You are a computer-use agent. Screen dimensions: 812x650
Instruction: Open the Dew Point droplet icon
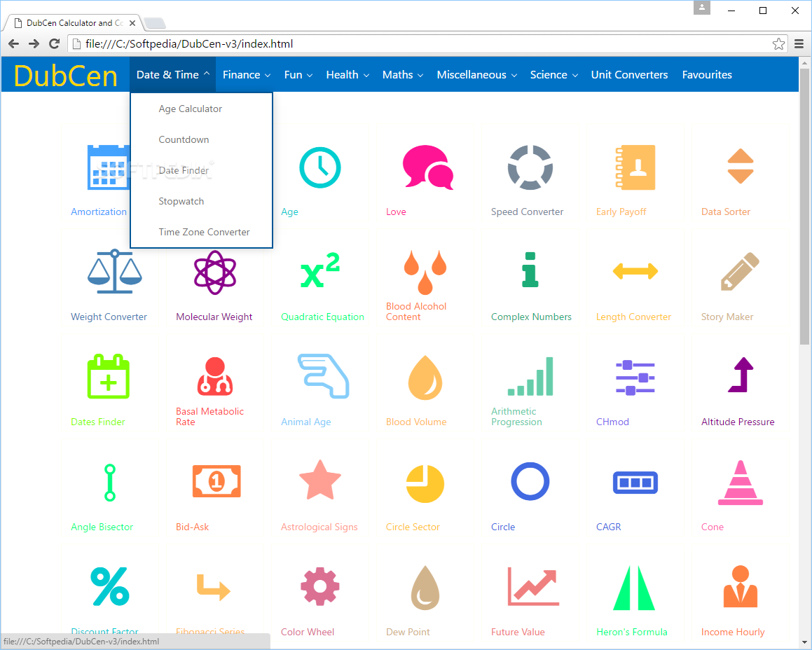tap(425, 588)
